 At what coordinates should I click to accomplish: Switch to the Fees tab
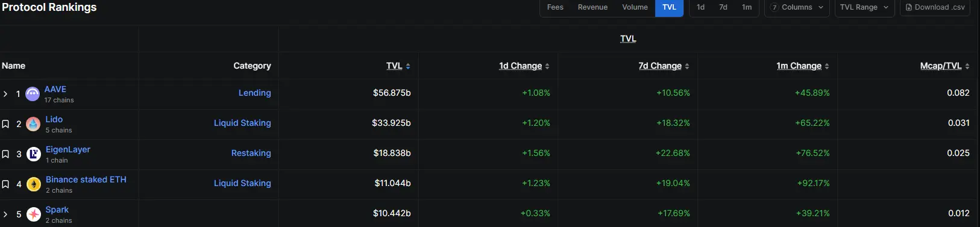(555, 7)
